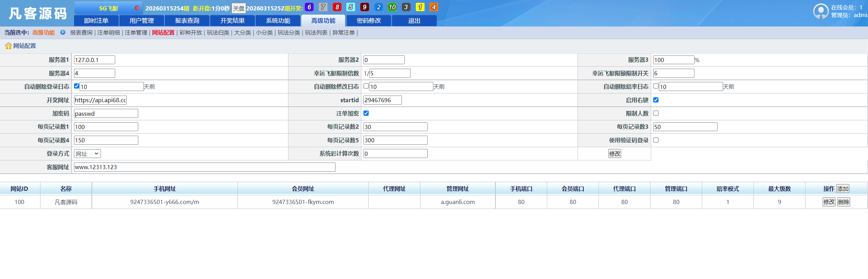Click the 凡客源码 logo

(38, 14)
